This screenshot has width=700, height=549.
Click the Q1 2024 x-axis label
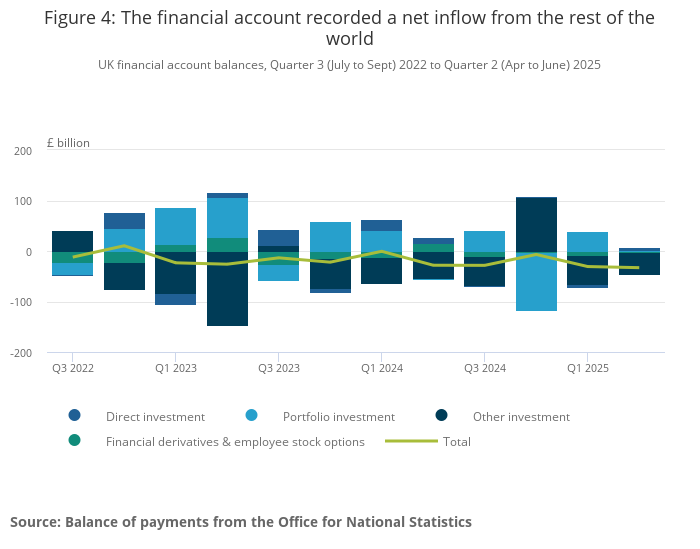point(380,368)
